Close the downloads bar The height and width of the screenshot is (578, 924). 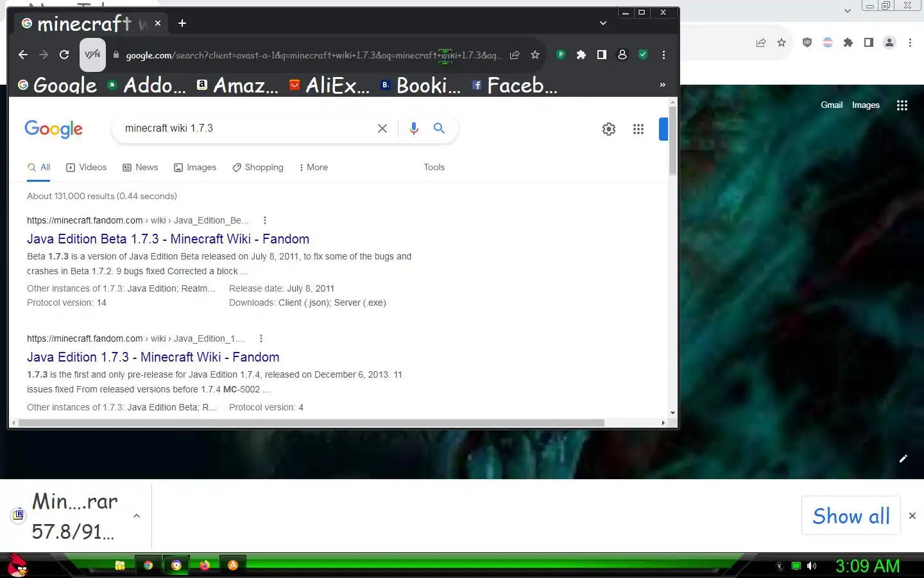tap(912, 516)
